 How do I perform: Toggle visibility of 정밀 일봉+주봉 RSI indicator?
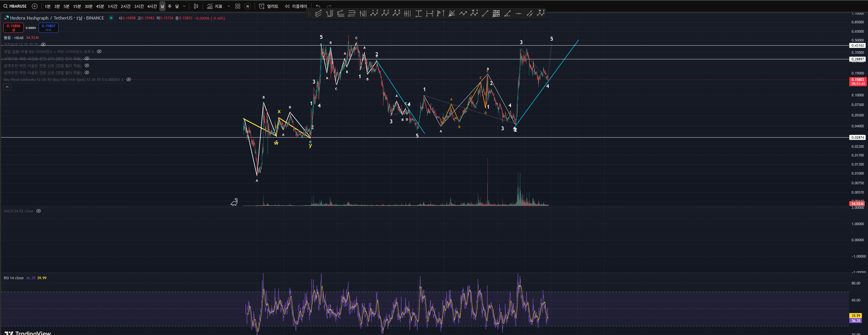point(99,51)
